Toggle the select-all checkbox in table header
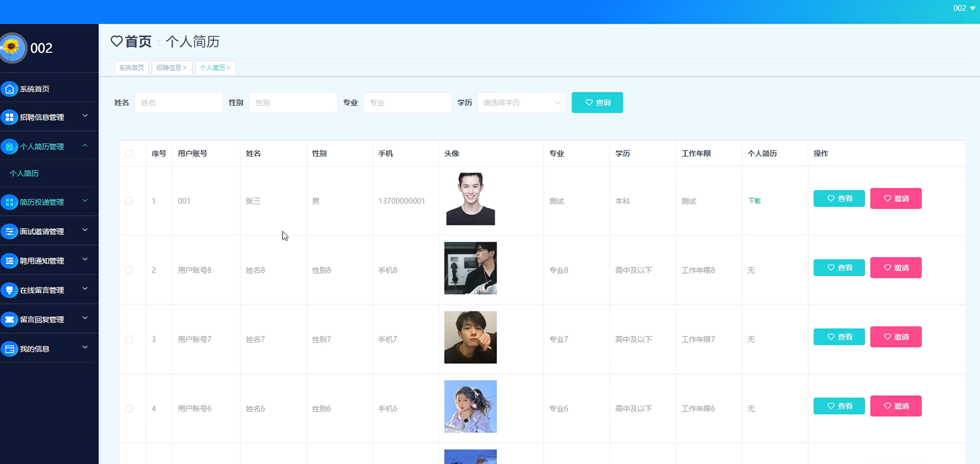 point(129,153)
